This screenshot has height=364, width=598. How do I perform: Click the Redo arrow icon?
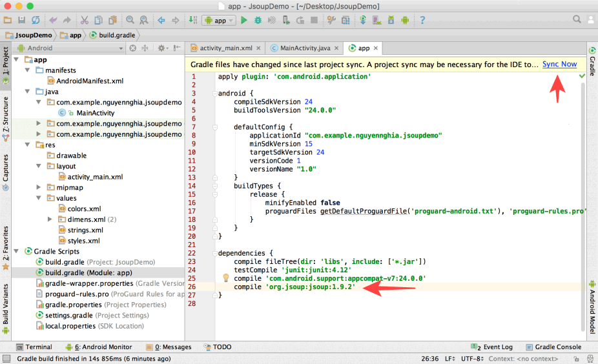(67, 20)
